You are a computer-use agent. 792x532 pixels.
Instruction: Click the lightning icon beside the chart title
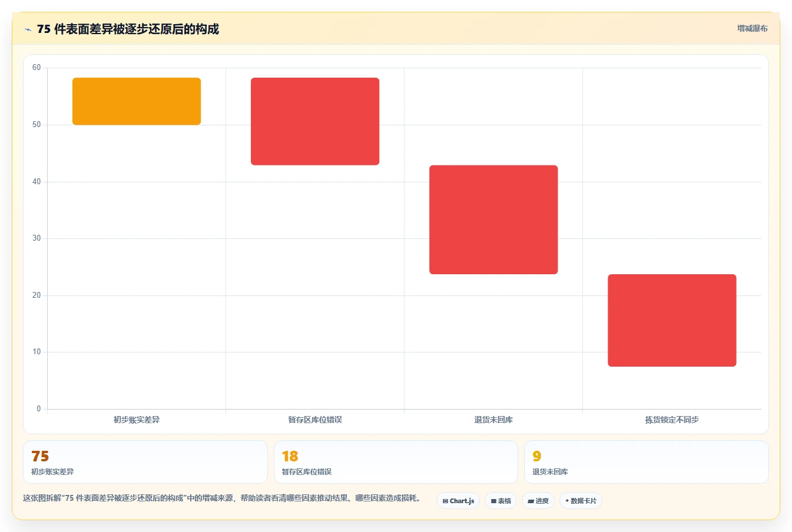pyautogui.click(x=28, y=29)
